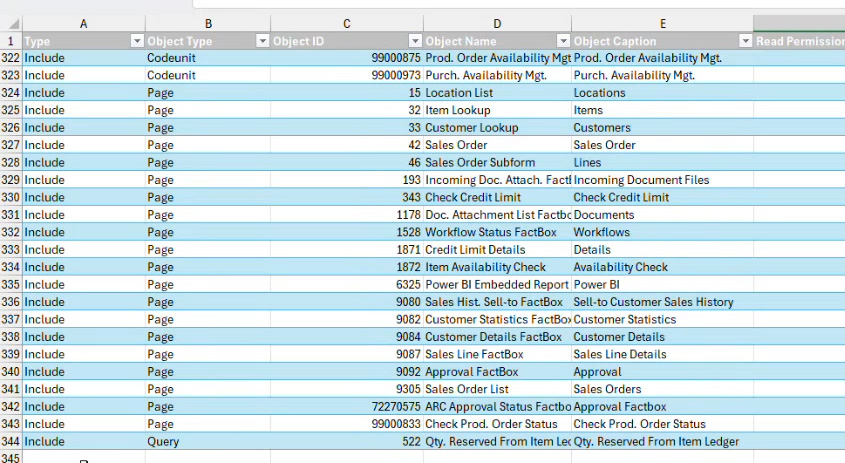
Task: Click the 'Availability Check' caption cell
Action: tap(663, 267)
